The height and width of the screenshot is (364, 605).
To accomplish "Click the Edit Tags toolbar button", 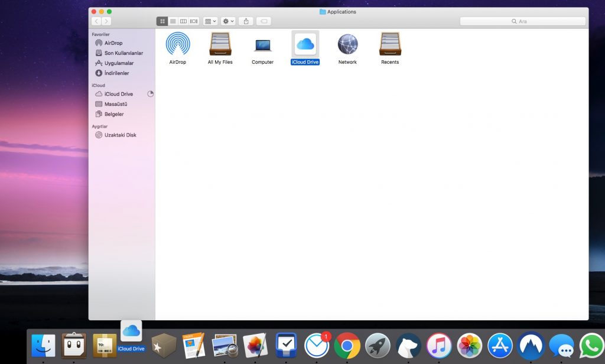I will click(264, 21).
